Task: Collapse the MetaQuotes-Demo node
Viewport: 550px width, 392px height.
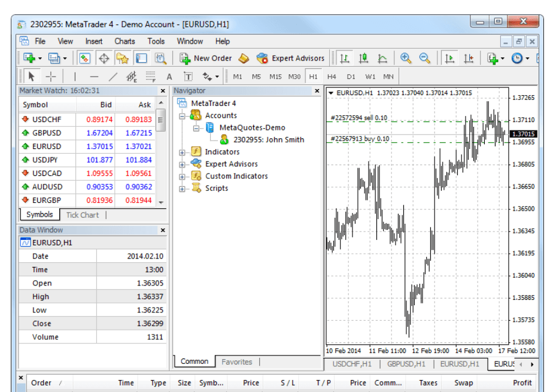Action: [x=196, y=128]
